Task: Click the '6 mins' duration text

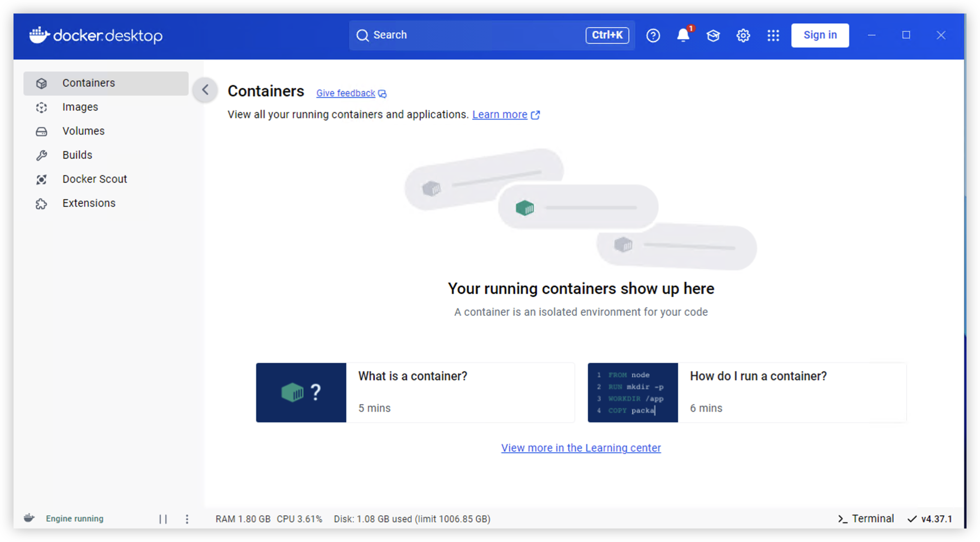Action: (706, 408)
